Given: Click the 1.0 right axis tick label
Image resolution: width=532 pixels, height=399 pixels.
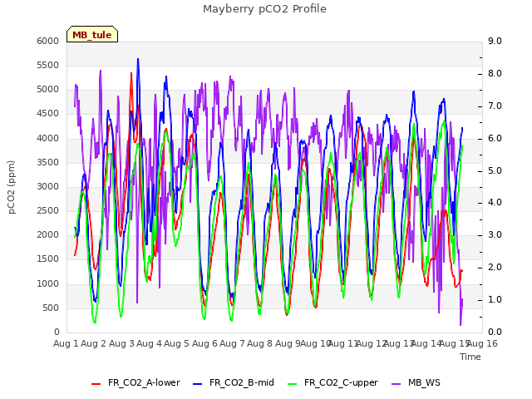Looking at the screenshot, I should (495, 299).
